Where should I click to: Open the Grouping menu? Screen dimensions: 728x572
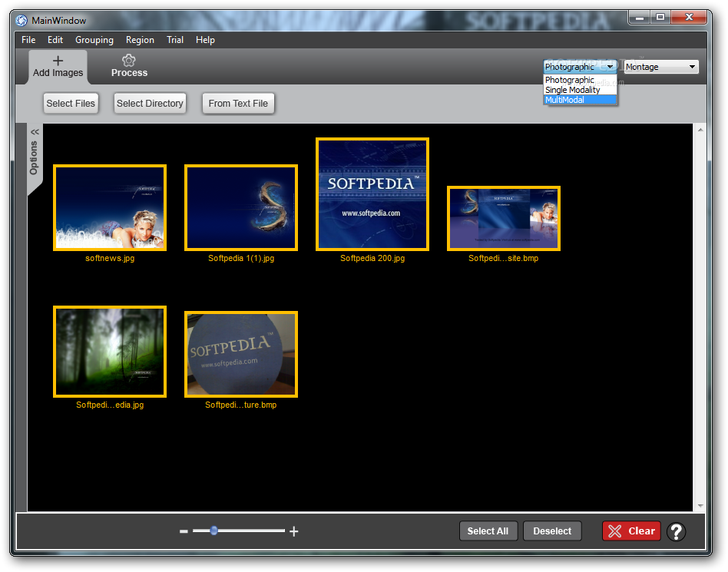pyautogui.click(x=94, y=40)
